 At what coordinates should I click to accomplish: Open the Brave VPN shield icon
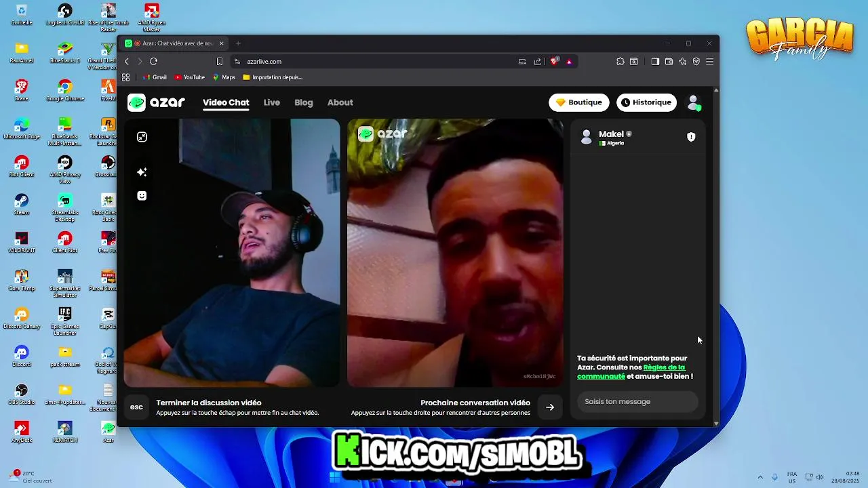(x=696, y=61)
